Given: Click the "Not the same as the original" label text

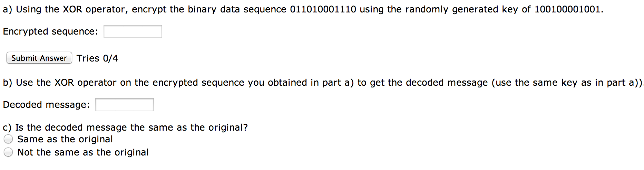Looking at the screenshot, I should [83, 152].
